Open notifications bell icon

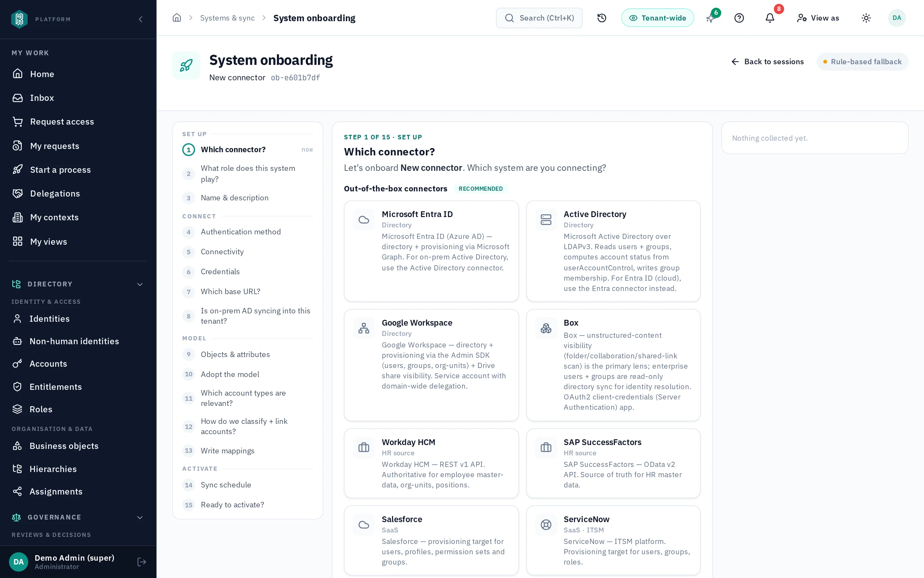(770, 18)
